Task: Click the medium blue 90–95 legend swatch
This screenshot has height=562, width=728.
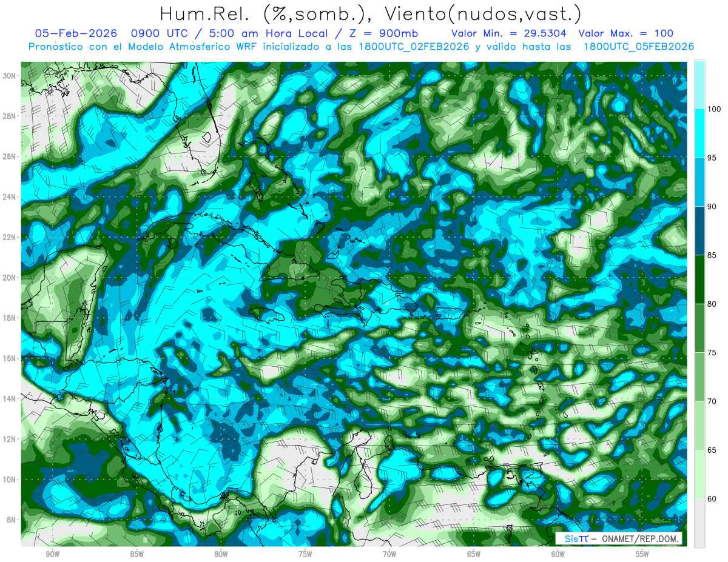Action: click(699, 182)
